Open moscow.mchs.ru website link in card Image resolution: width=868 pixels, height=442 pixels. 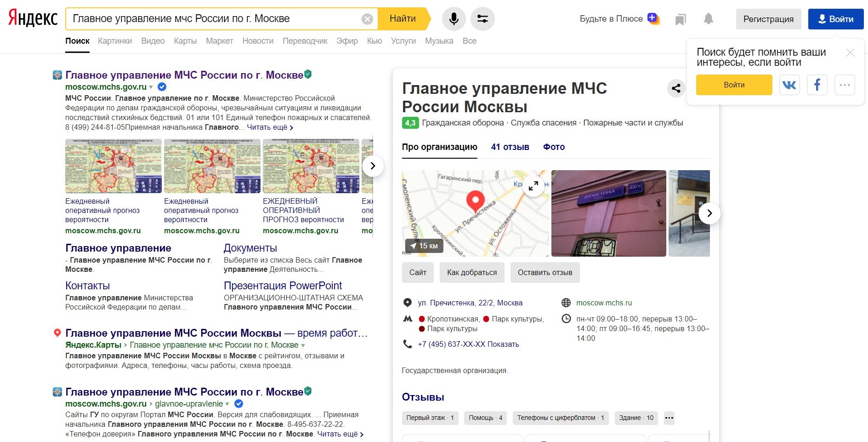[604, 303]
